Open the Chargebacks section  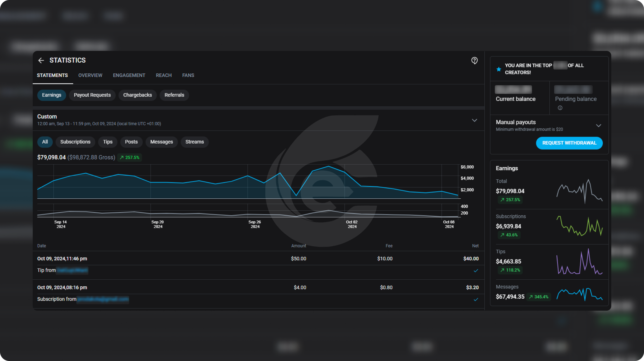[x=137, y=95]
